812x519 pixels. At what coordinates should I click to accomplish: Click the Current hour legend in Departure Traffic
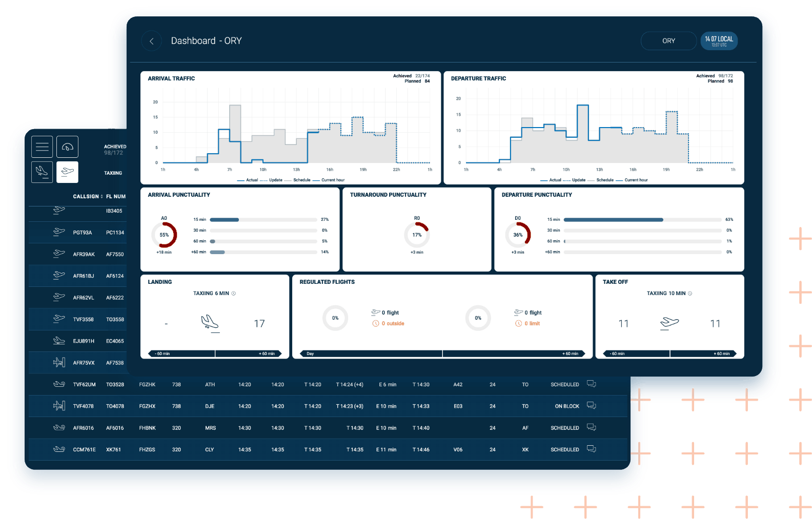632,180
